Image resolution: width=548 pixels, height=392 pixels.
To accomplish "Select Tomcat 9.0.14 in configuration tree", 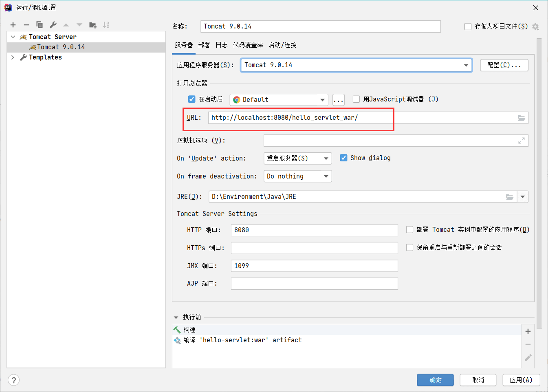I will pyautogui.click(x=86, y=47).
